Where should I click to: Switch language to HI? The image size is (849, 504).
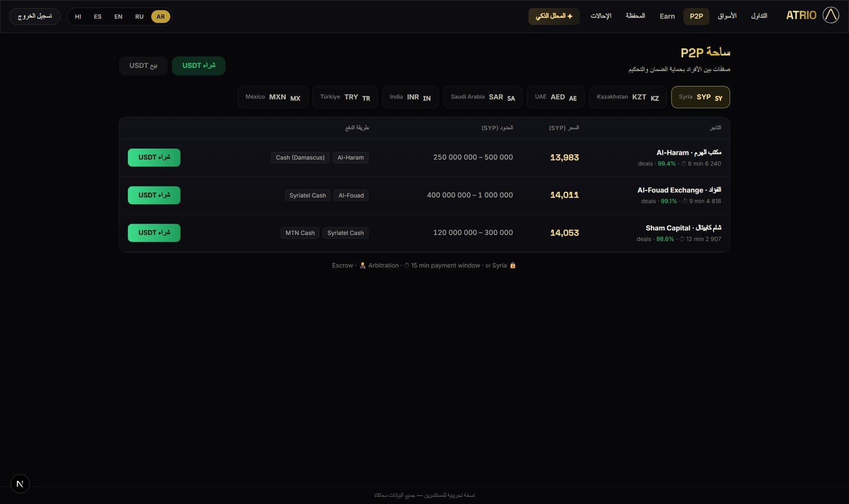[78, 17]
